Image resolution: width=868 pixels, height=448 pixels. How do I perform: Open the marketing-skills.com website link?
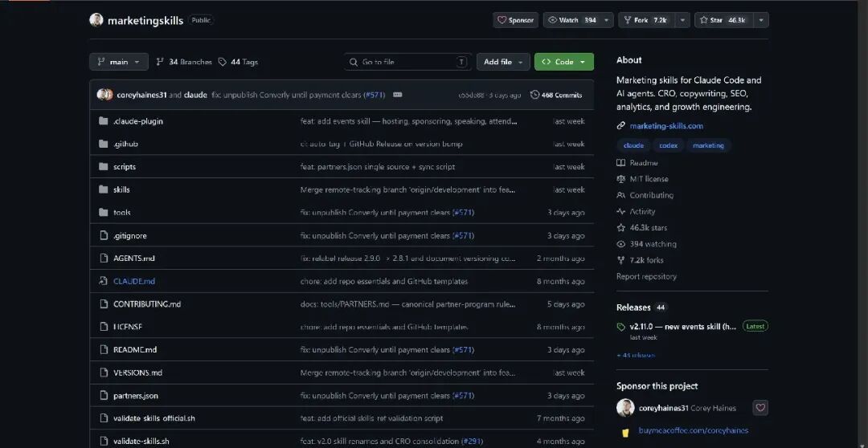click(x=666, y=125)
